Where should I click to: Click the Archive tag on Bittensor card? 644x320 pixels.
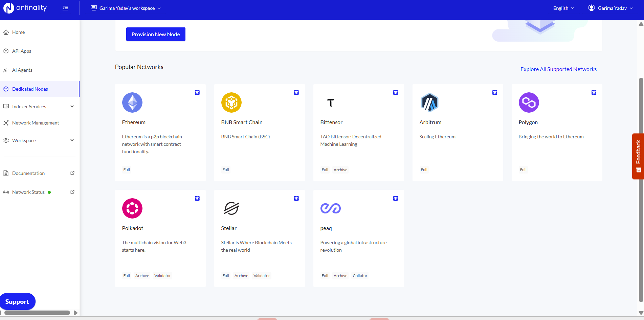coord(340,170)
